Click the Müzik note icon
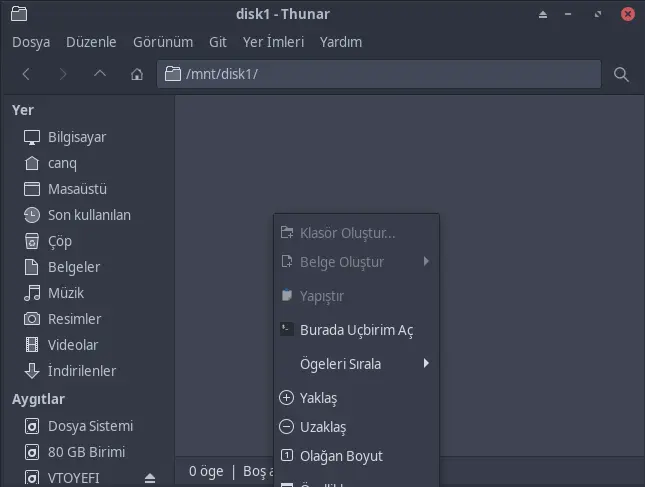The image size is (645, 487). coord(32,293)
